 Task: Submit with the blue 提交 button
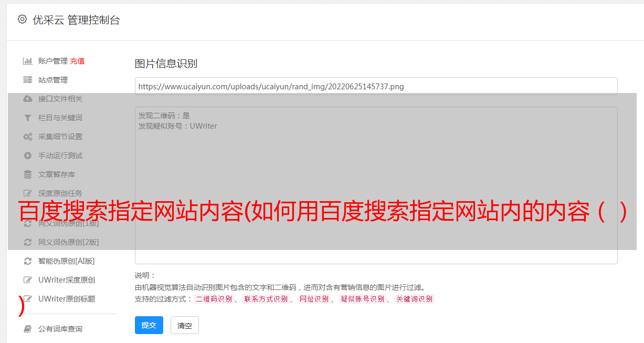click(x=149, y=325)
